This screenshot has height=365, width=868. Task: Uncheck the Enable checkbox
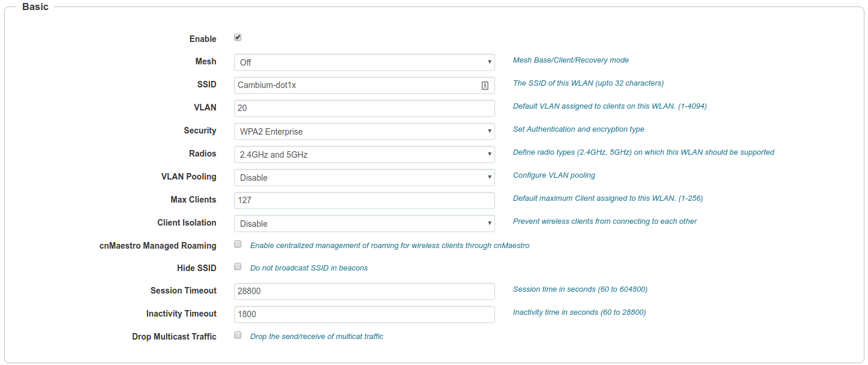[x=238, y=38]
